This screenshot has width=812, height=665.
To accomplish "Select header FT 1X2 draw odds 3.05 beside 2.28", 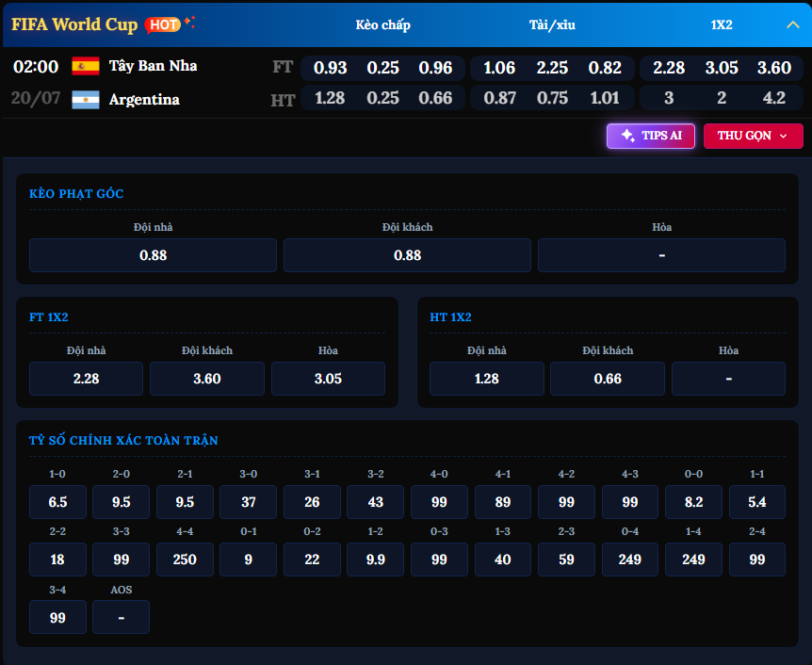I will click(x=722, y=68).
